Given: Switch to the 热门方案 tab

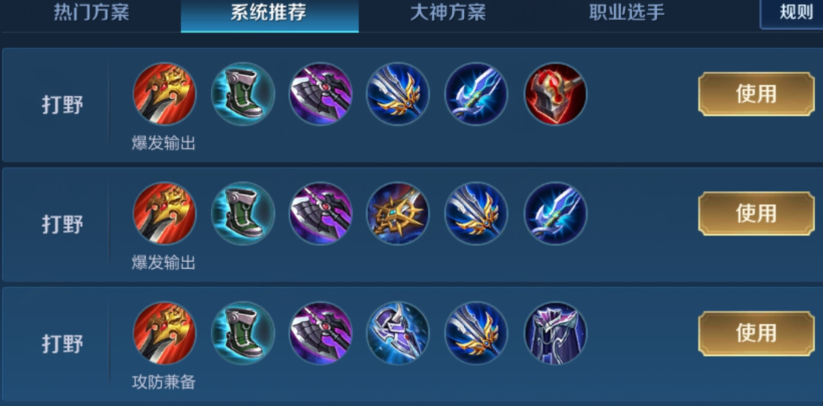Looking at the screenshot, I should coord(91,13).
